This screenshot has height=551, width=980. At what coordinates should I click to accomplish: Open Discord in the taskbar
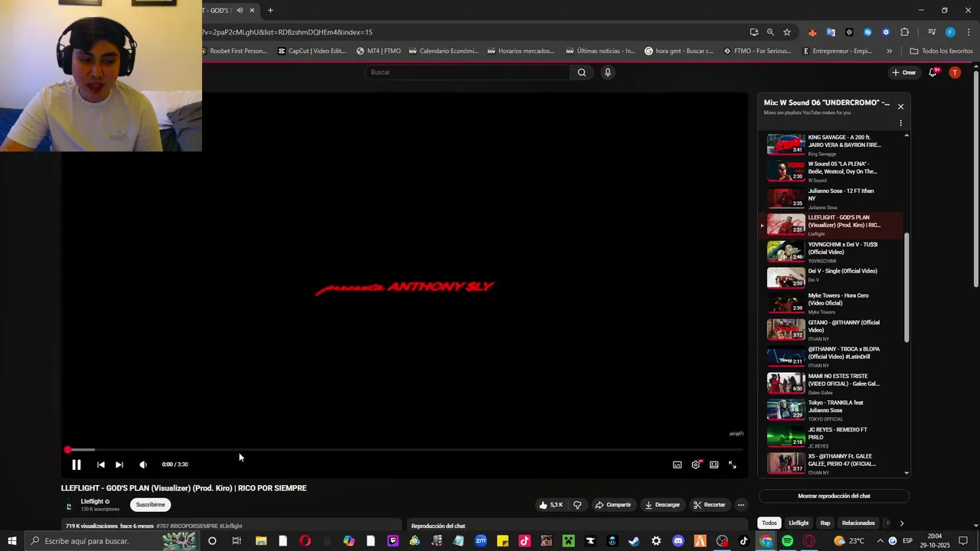pyautogui.click(x=678, y=541)
